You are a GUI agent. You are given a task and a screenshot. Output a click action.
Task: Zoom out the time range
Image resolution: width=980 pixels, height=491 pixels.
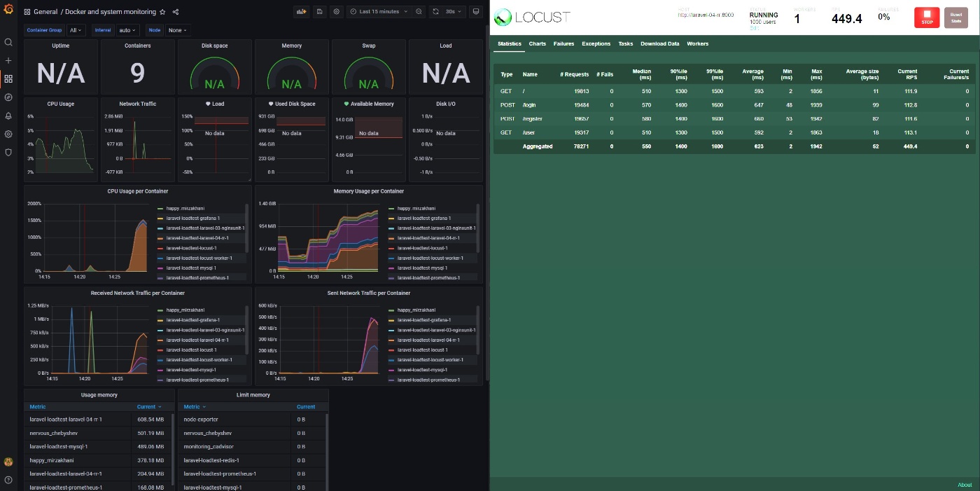click(419, 12)
